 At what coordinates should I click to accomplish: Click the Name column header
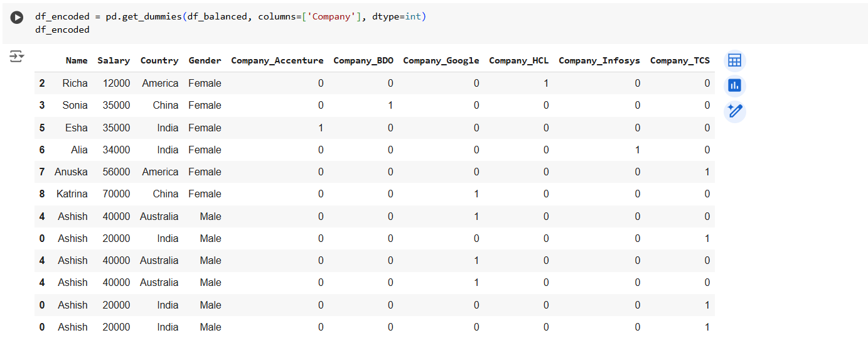click(x=77, y=61)
